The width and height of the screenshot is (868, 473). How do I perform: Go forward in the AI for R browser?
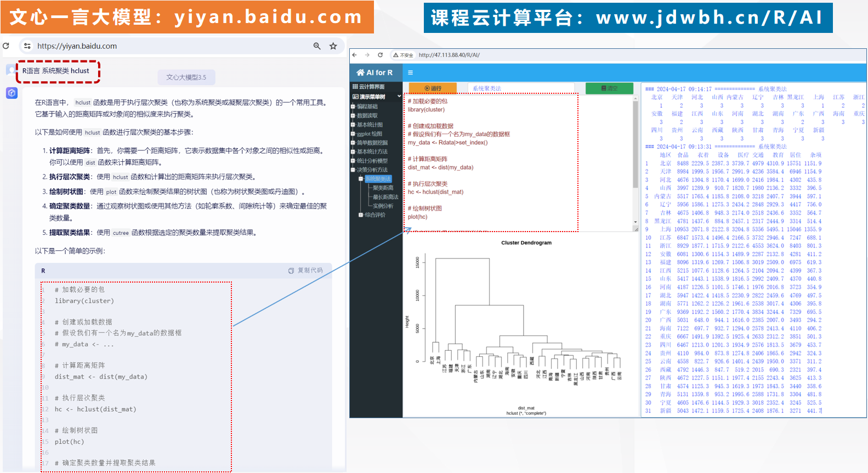tap(367, 55)
